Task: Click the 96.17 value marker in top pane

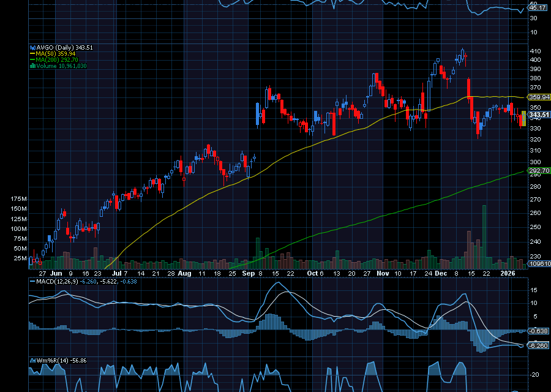Action: 537,9
